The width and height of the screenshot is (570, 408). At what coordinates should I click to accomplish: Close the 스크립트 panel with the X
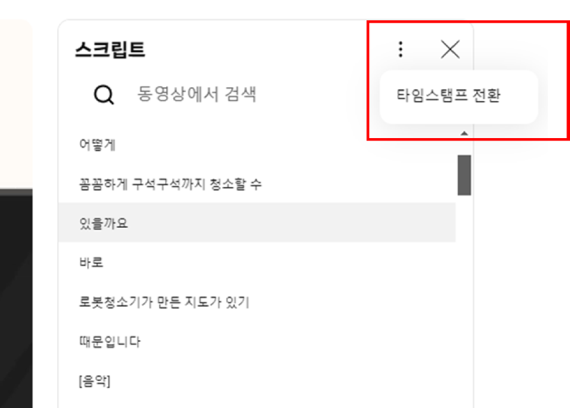tap(450, 49)
